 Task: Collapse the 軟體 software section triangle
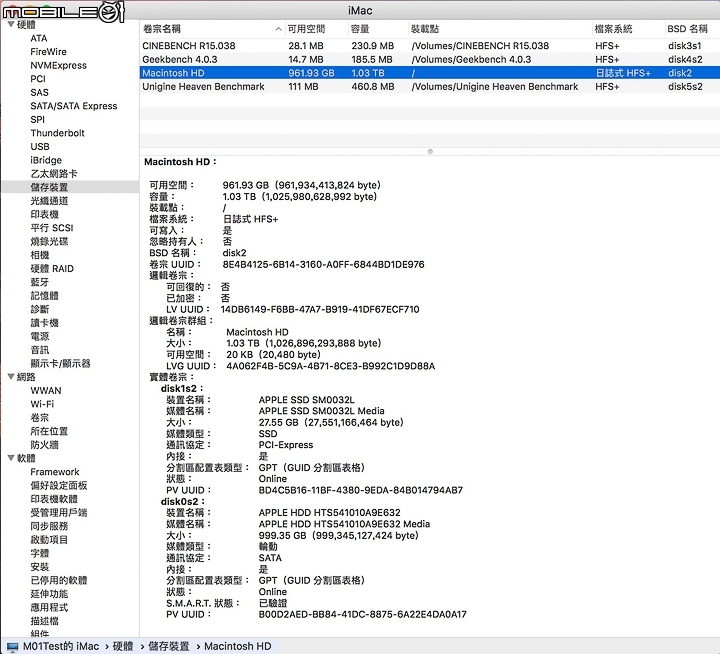[11, 458]
